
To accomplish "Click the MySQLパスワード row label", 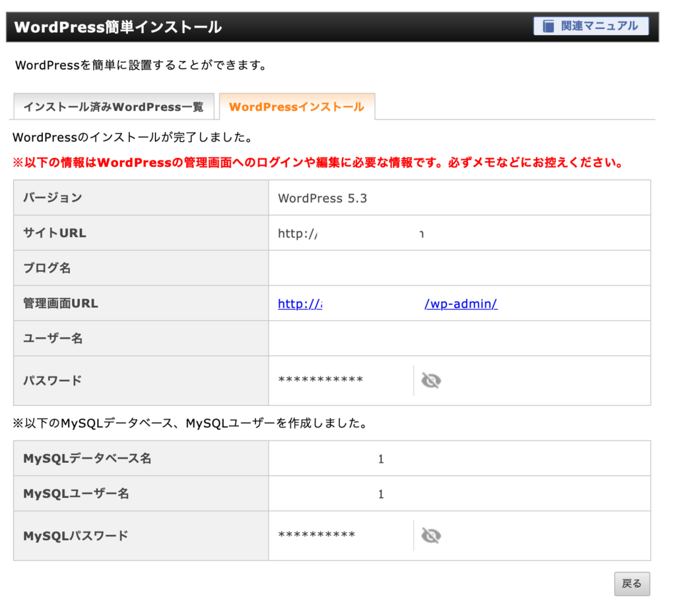I will (x=75, y=536).
